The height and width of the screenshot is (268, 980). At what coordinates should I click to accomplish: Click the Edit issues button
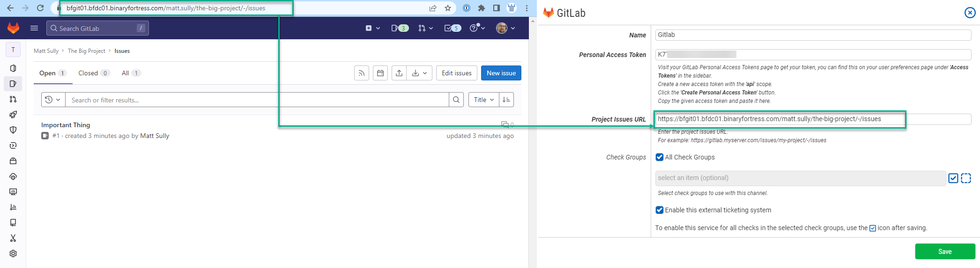tap(457, 73)
